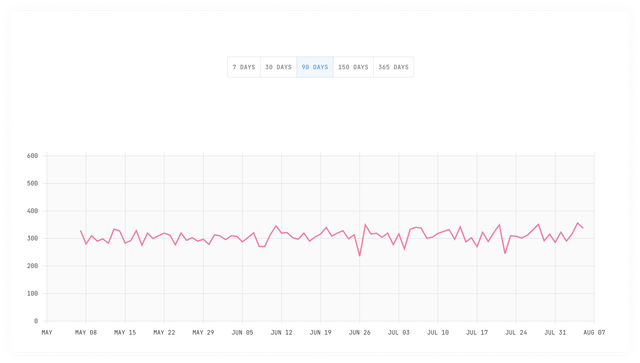This screenshot has height=363, width=640.
Task: Click the MAY 15 x-axis label
Action: pyautogui.click(x=125, y=332)
